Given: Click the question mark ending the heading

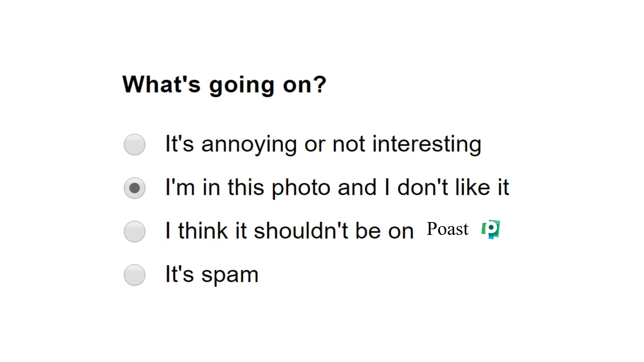Looking at the screenshot, I should click(320, 84).
